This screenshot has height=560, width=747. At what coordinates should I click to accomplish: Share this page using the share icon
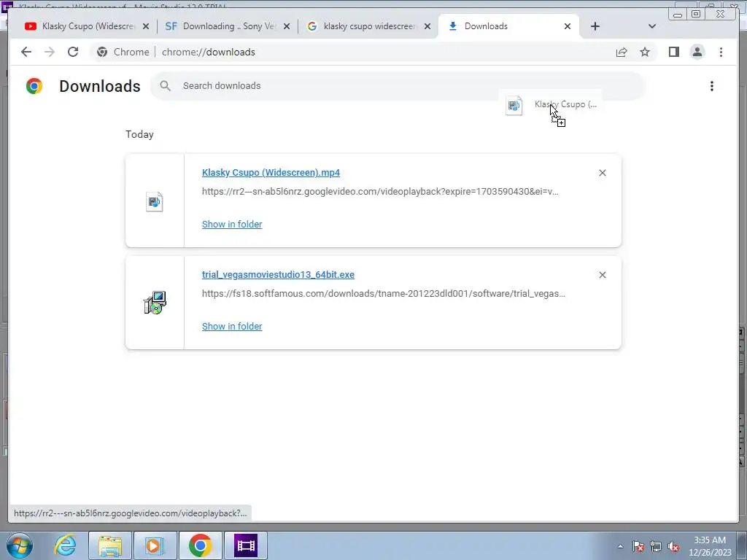[622, 52]
